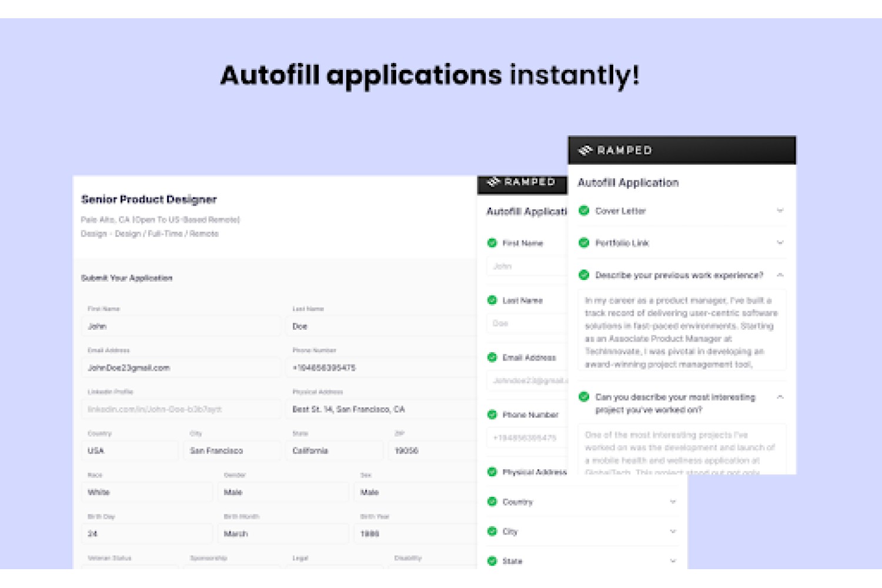Click green check icon beside Cover Letter
The width and height of the screenshot is (882, 588).
584,211
